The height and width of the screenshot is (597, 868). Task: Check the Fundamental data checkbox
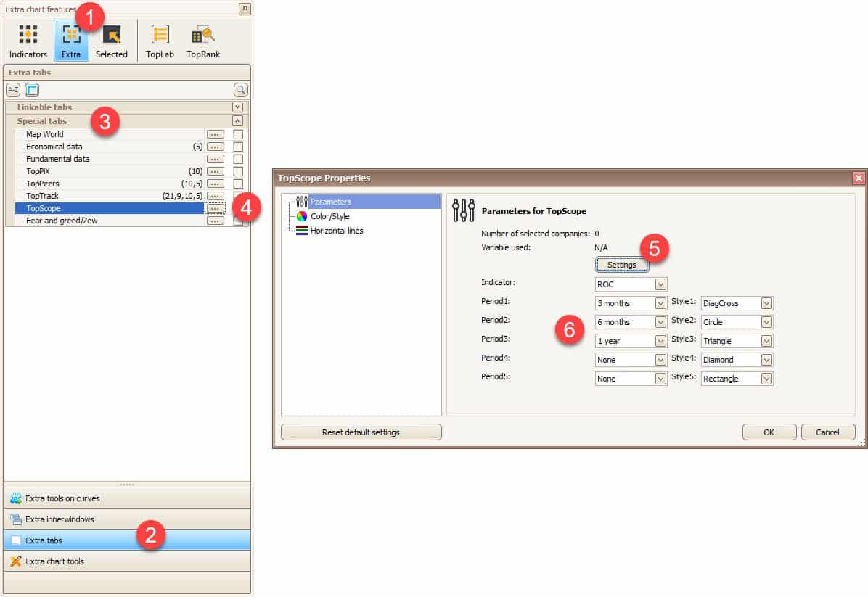click(x=238, y=159)
